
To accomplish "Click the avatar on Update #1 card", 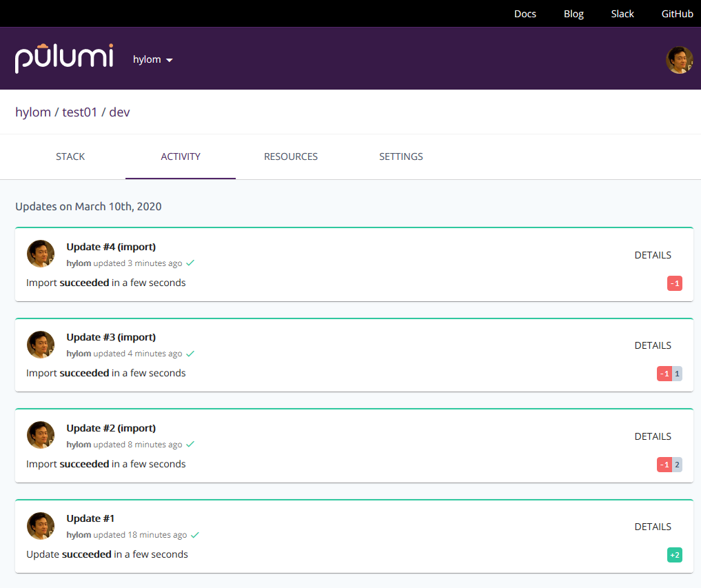I will pyautogui.click(x=41, y=526).
